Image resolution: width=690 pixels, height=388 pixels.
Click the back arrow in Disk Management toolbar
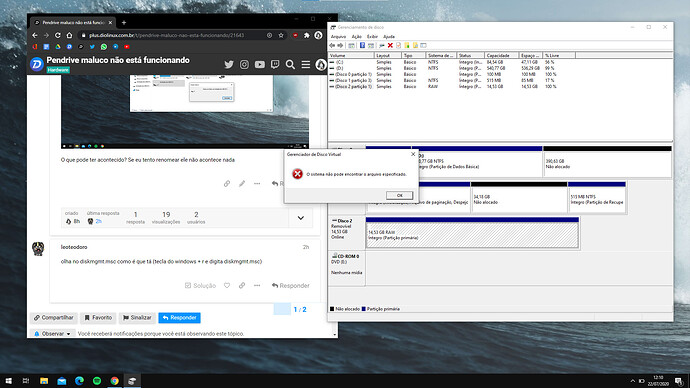click(x=332, y=45)
